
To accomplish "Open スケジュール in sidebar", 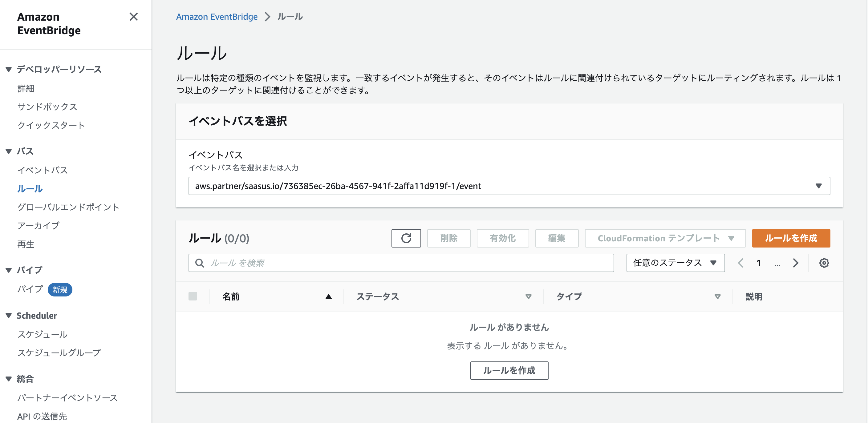I will point(43,334).
